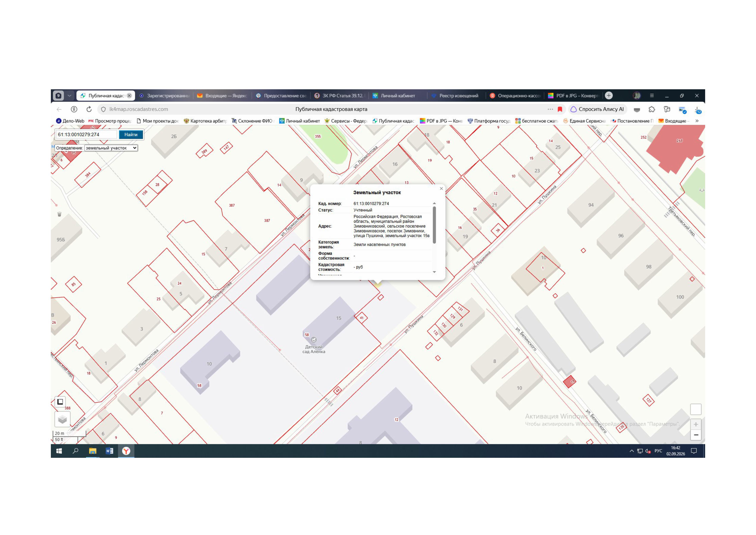
Task: Click the cadastral number search field
Action: [86, 134]
